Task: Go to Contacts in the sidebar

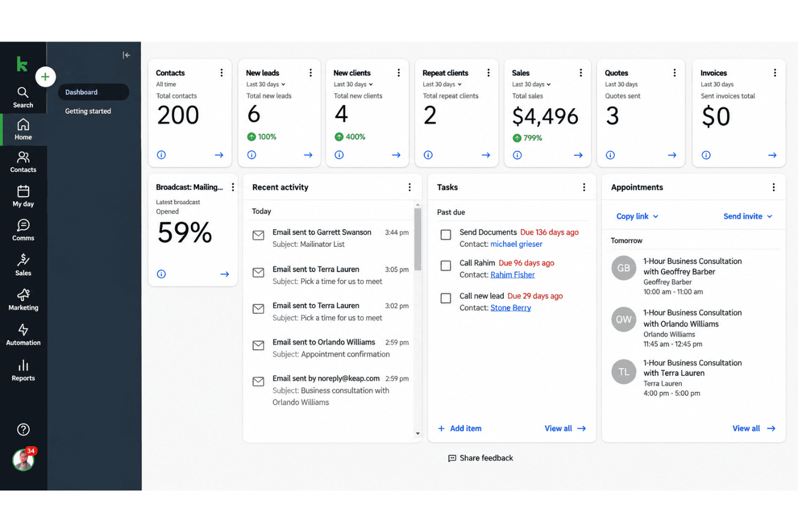Action: tap(23, 162)
